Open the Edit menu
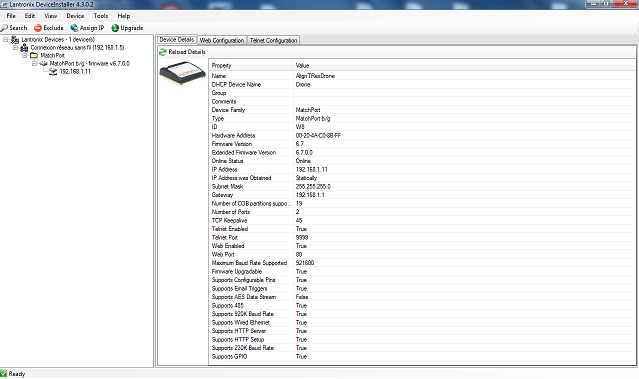 pos(30,16)
